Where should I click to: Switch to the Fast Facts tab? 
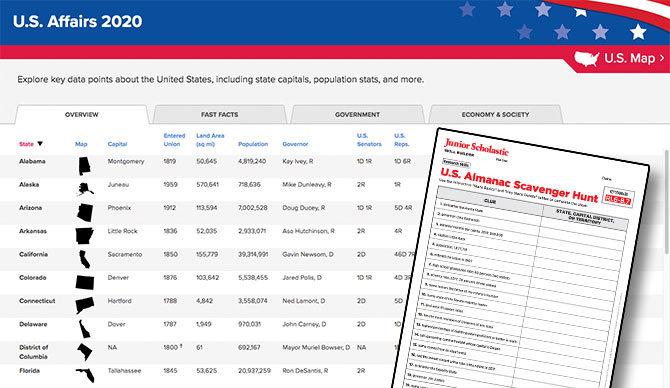click(x=220, y=115)
